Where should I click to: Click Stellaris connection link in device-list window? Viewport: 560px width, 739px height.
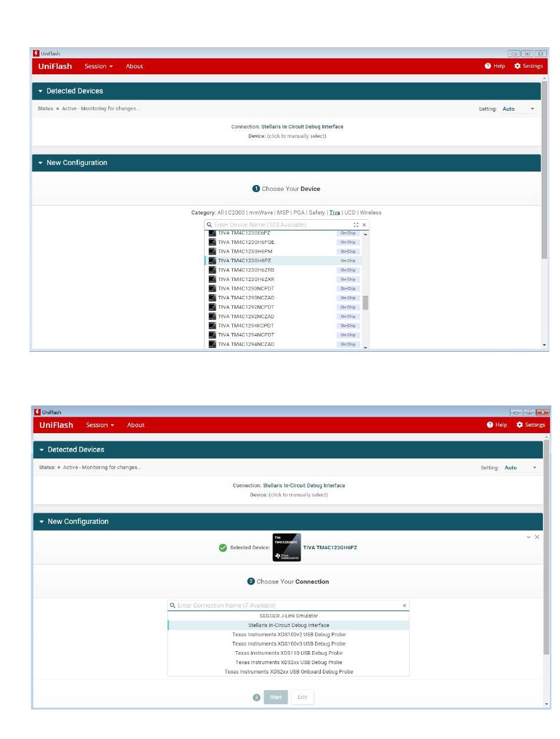(302, 127)
